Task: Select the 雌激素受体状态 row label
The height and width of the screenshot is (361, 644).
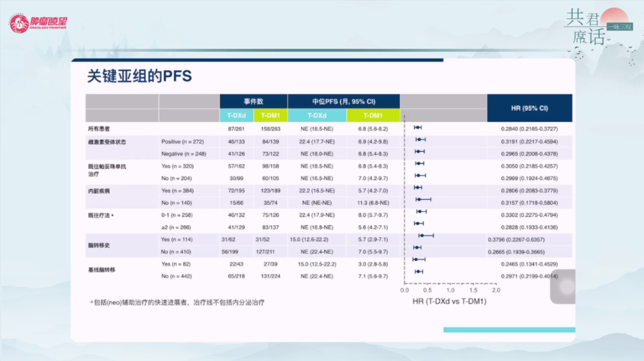Action: [x=107, y=142]
